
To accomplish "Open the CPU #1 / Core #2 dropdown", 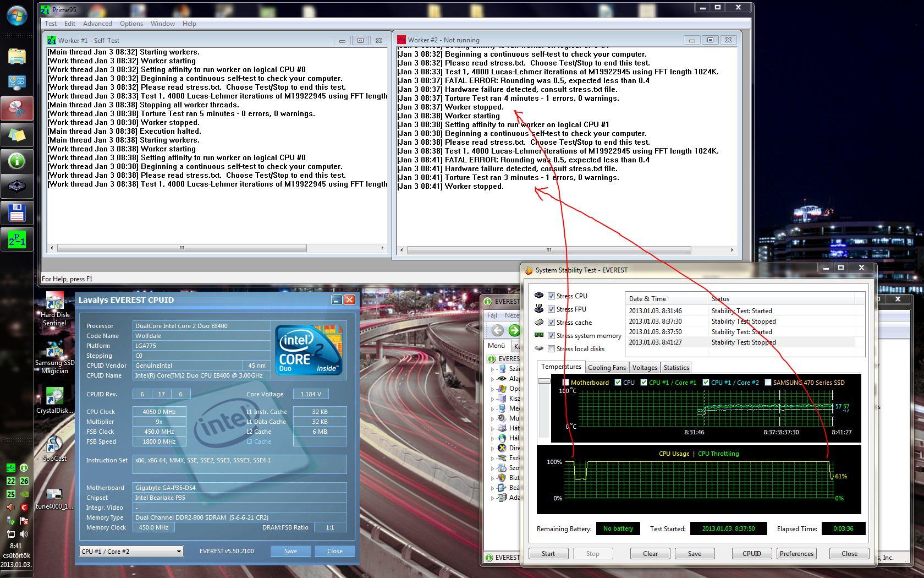I will coord(131,551).
